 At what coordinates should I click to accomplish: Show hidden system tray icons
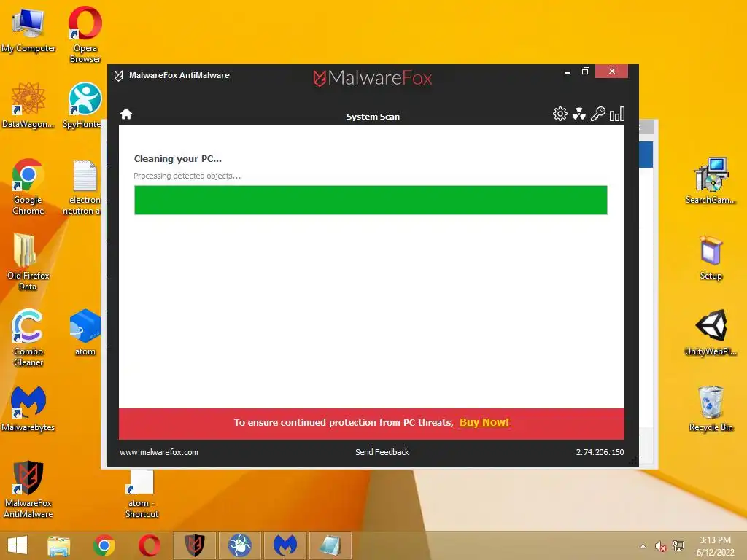point(643,546)
